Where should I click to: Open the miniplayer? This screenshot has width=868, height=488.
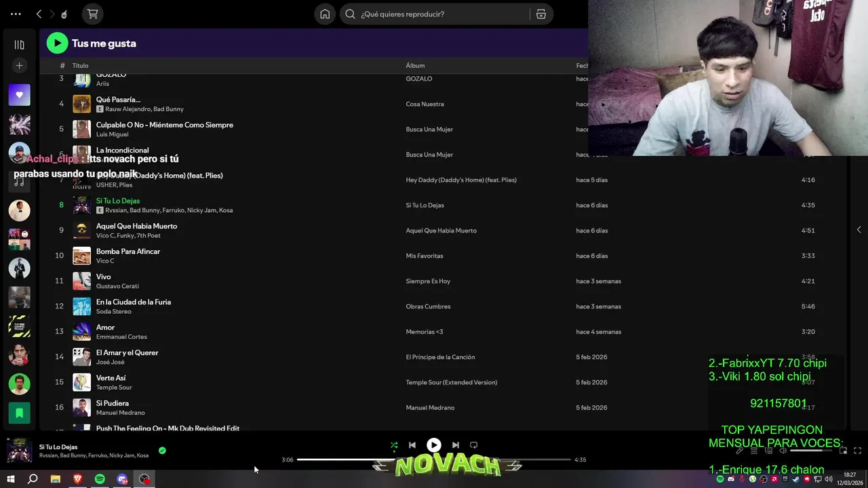coord(844,451)
